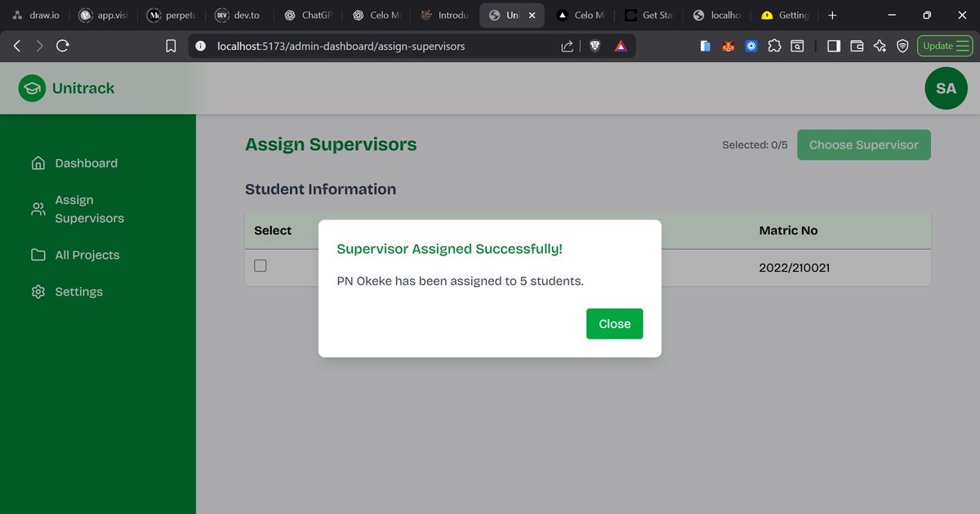Navigate to All Projects page
This screenshot has width=980, height=514.
pyautogui.click(x=86, y=255)
